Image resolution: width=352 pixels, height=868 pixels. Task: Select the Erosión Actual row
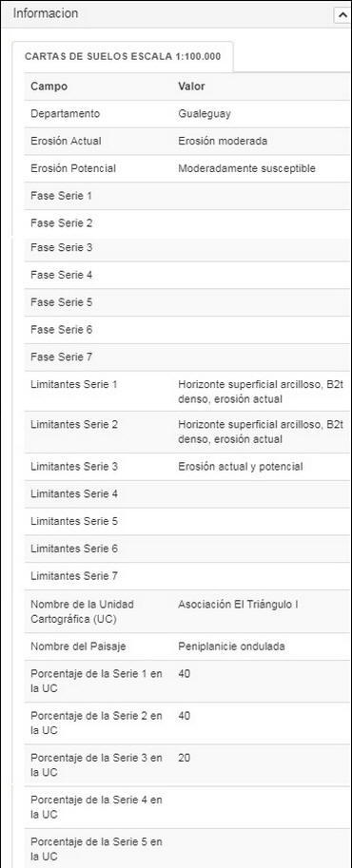click(x=188, y=141)
